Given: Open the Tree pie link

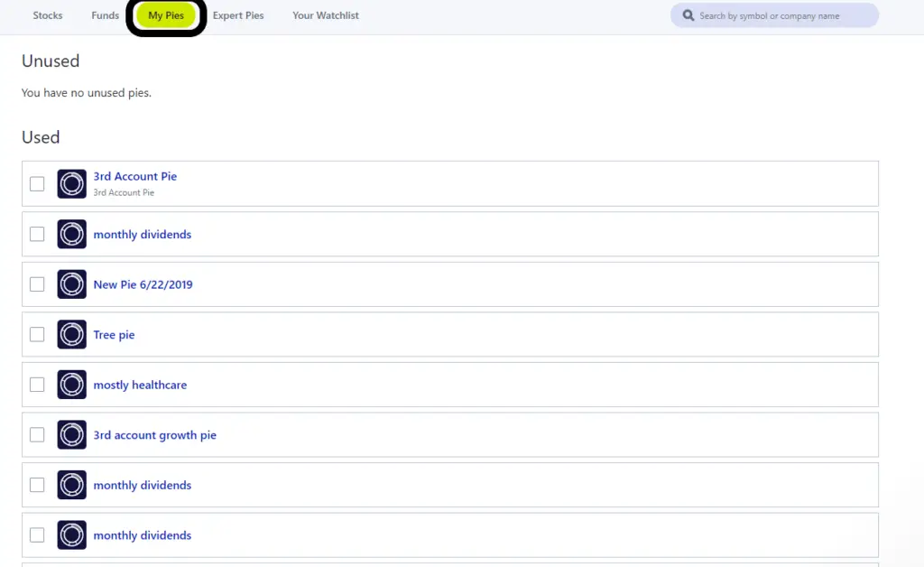Looking at the screenshot, I should click(114, 335).
